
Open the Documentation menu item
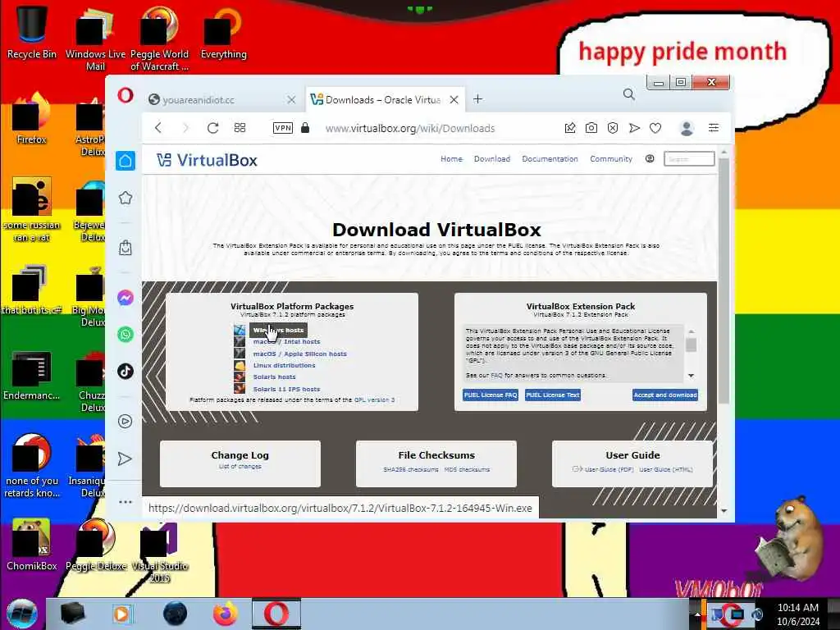point(550,159)
